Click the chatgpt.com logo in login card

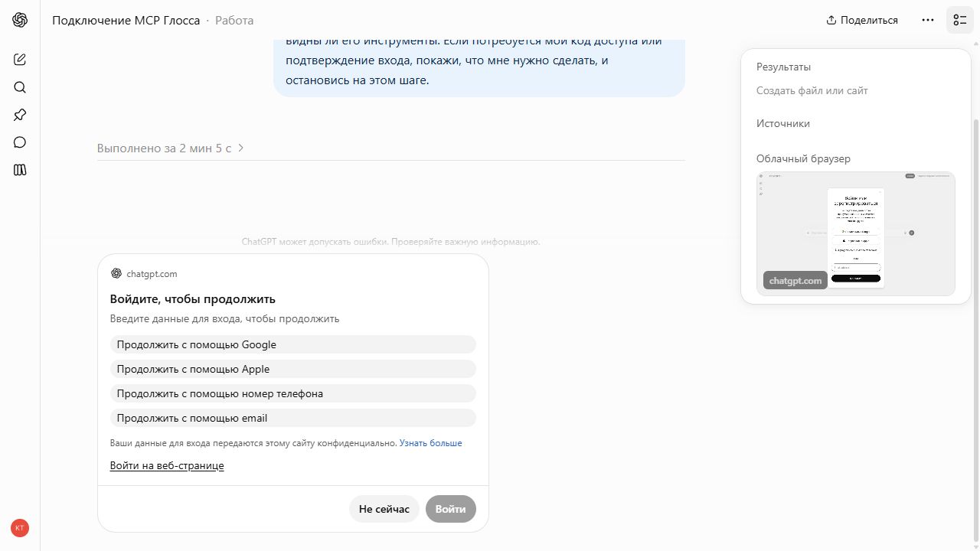(116, 273)
